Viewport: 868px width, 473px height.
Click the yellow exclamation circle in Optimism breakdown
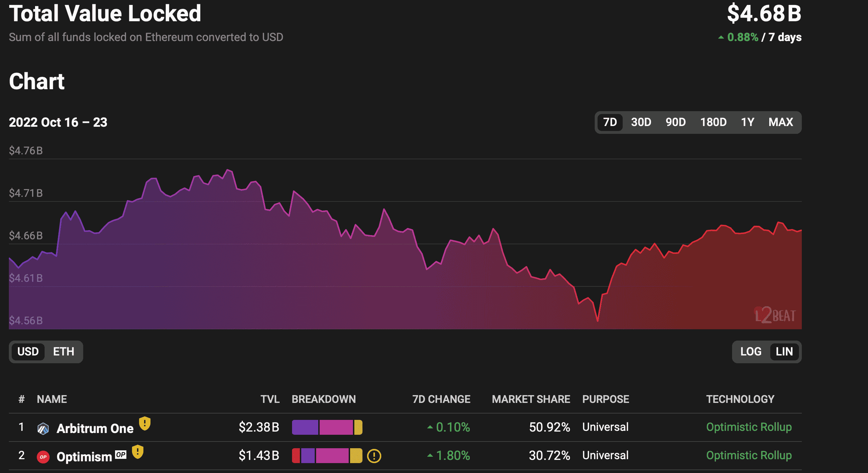(x=374, y=456)
